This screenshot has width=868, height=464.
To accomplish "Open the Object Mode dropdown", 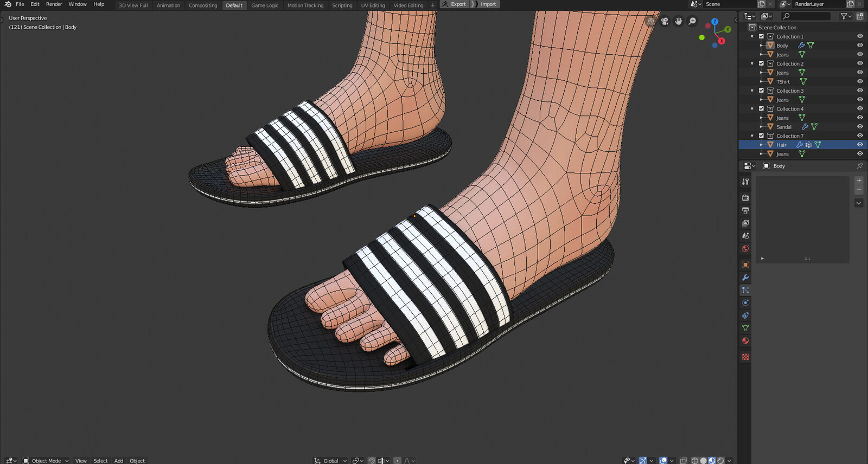I will [46, 460].
